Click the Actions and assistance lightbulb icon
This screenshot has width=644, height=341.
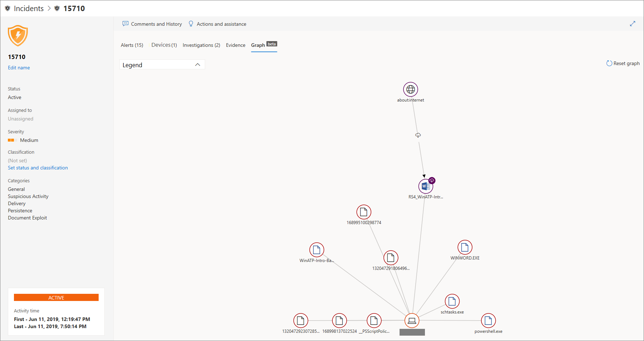click(x=191, y=24)
